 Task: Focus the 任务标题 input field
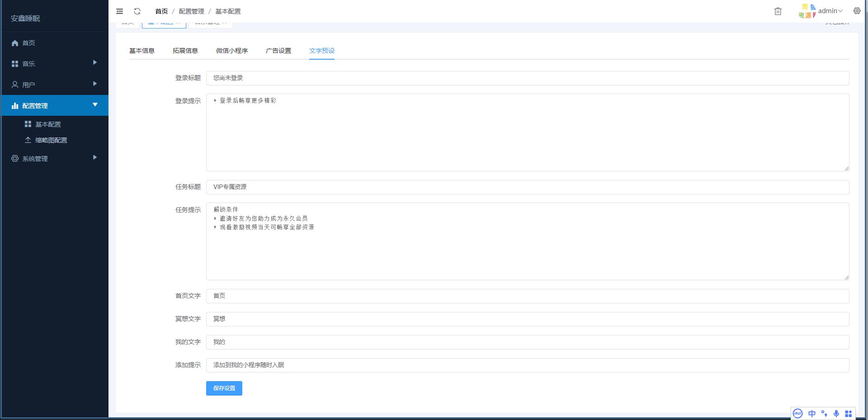tap(528, 187)
